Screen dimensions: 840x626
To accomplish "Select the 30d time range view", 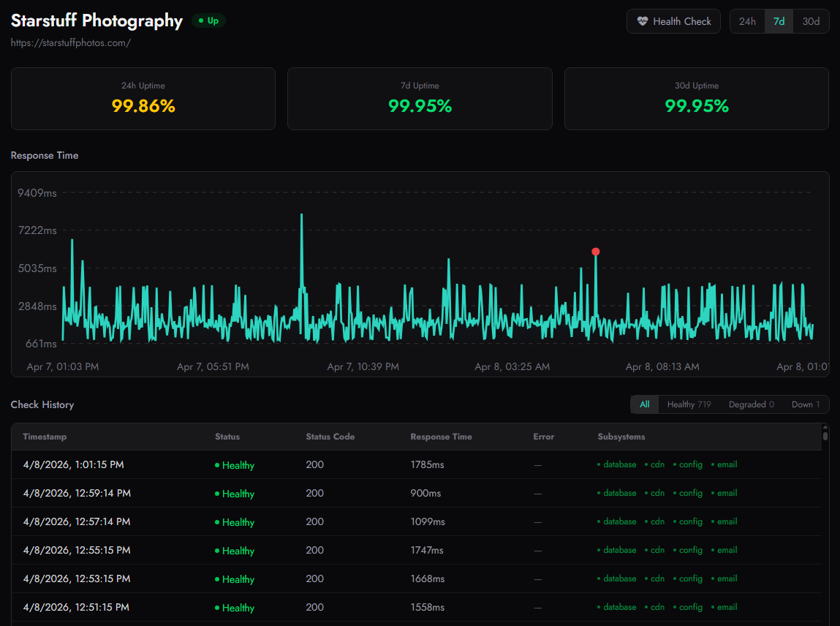I will click(810, 21).
